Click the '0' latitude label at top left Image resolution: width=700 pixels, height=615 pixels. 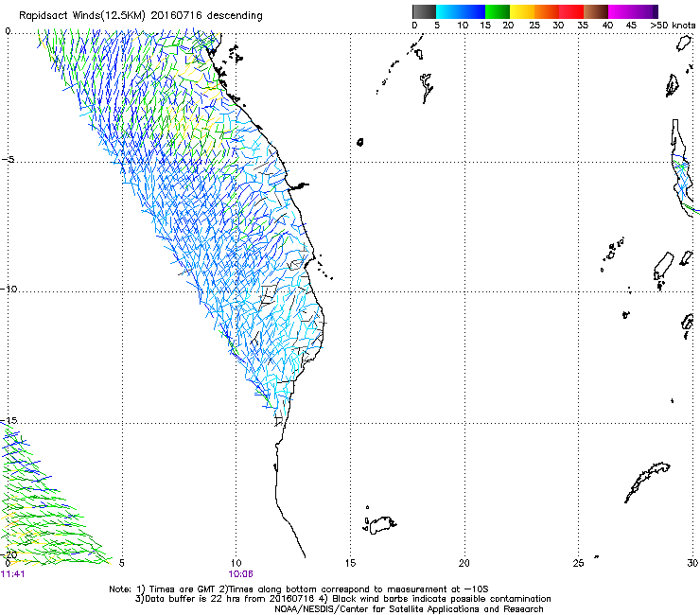coord(8,31)
